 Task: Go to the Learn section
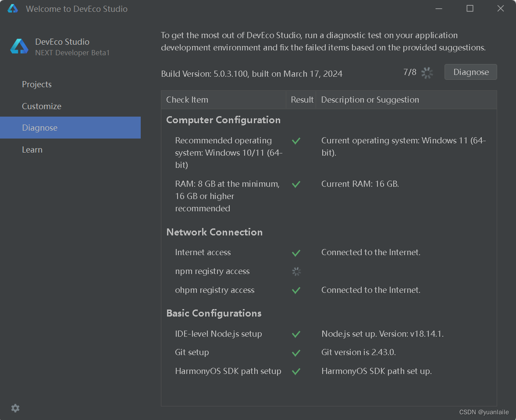coord(32,149)
